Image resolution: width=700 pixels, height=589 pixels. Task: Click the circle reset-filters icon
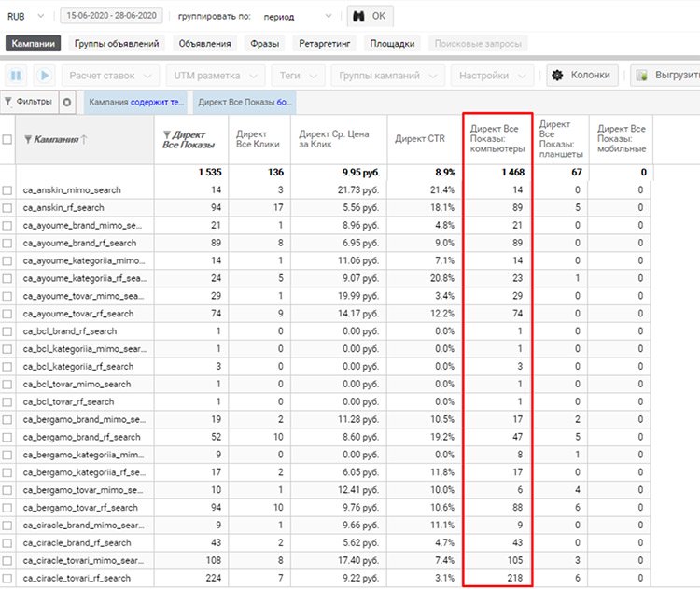click(67, 103)
